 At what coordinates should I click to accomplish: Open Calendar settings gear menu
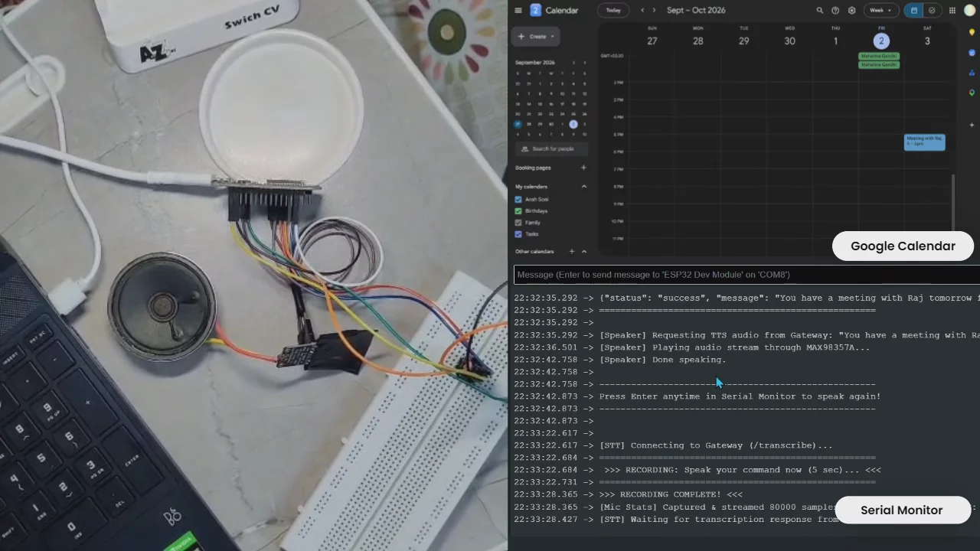tap(851, 11)
